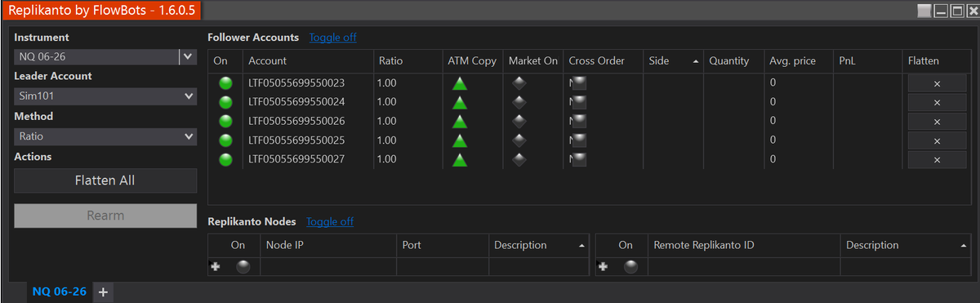The image size is (980, 303).
Task: Toggle the On light in Remote Replikanto ID table
Action: (630, 266)
